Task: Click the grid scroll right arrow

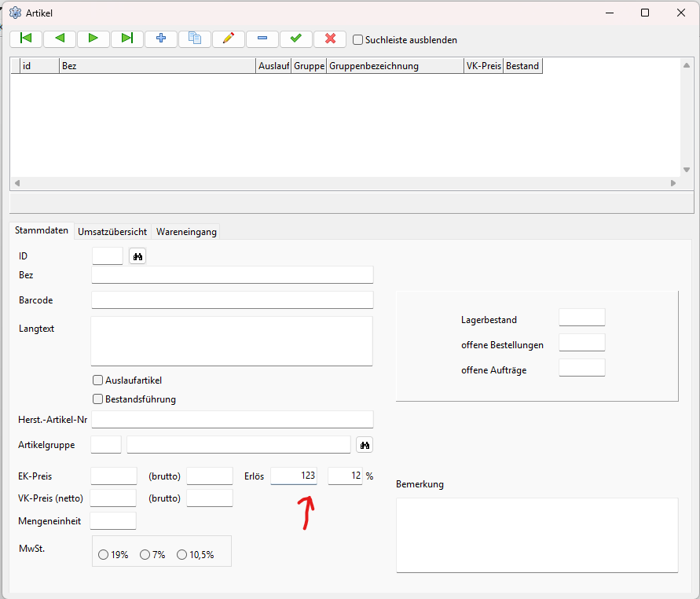Action: (673, 183)
